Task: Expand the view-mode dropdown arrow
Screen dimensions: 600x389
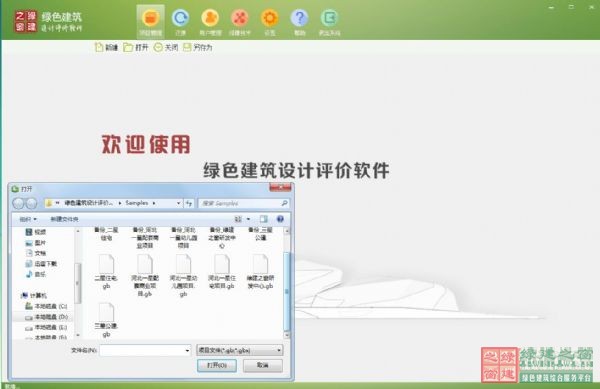Action: click(x=248, y=219)
